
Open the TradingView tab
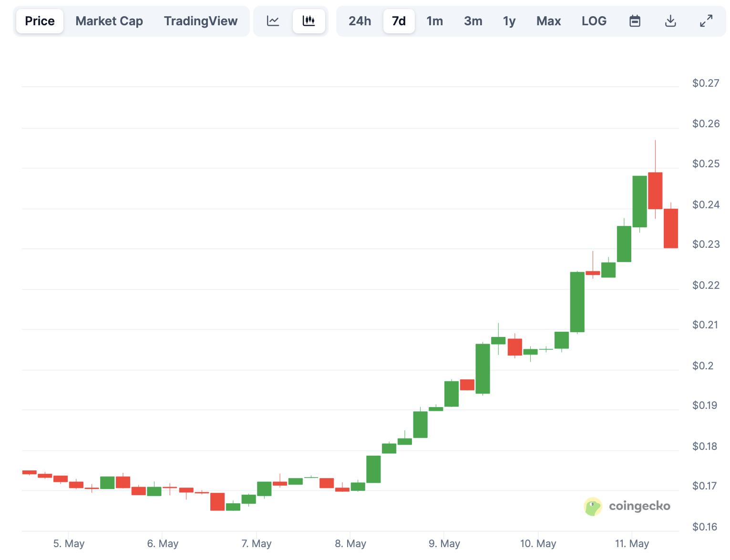pos(201,21)
